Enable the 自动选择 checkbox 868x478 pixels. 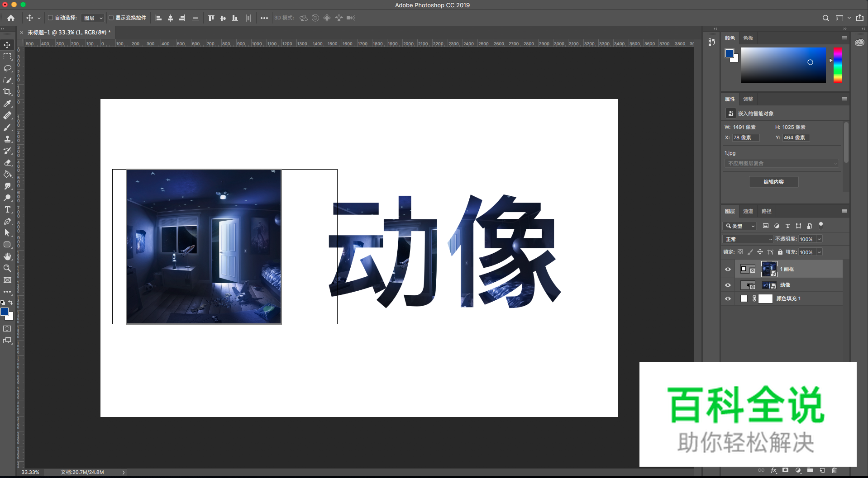51,18
